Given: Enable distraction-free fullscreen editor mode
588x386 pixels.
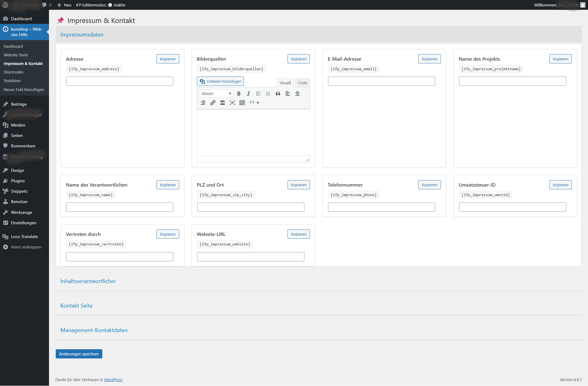Looking at the screenshot, I should point(232,103).
